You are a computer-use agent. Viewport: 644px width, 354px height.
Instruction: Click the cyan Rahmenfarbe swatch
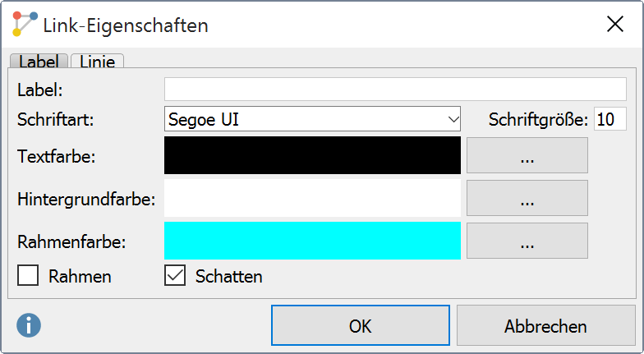(312, 241)
